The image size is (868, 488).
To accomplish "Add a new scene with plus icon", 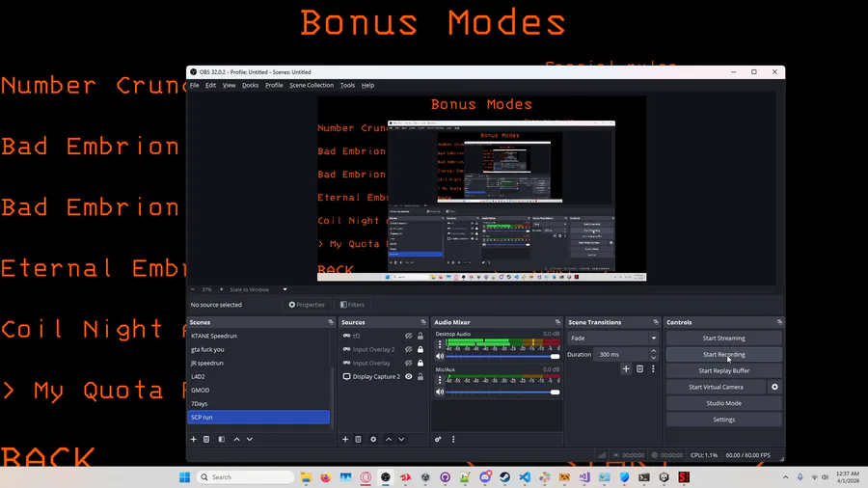I will 193,440.
